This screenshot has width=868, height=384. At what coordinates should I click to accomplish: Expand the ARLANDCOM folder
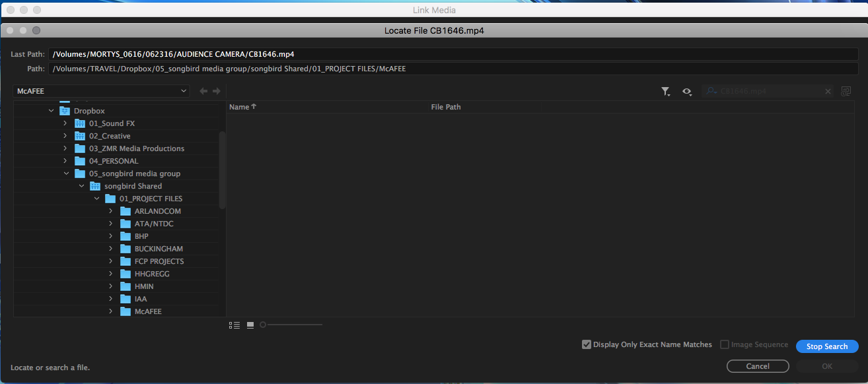pyautogui.click(x=110, y=211)
